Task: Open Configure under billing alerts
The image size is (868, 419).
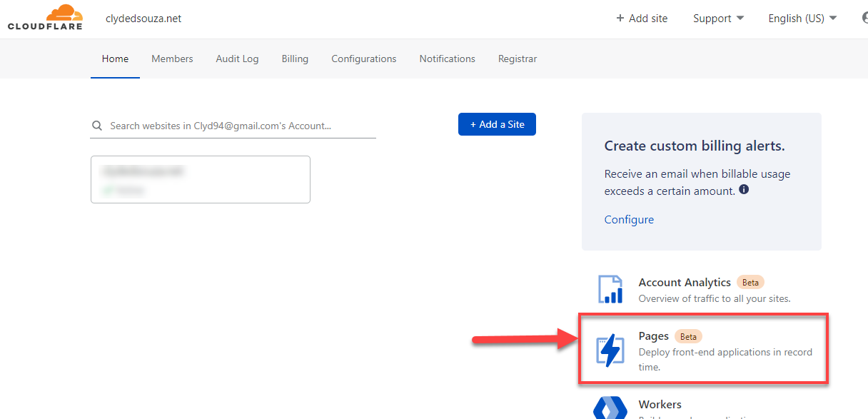Action: coord(629,219)
